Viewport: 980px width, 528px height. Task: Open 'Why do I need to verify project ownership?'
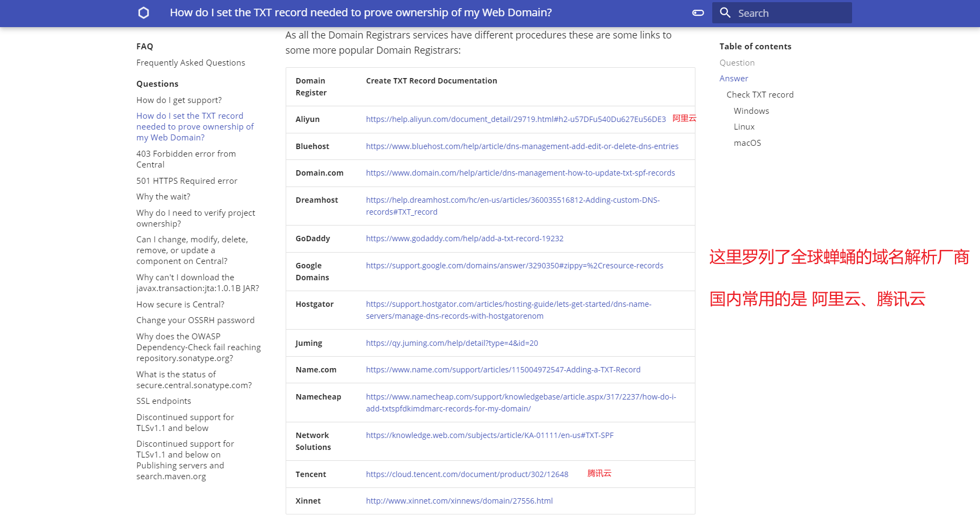pos(196,218)
